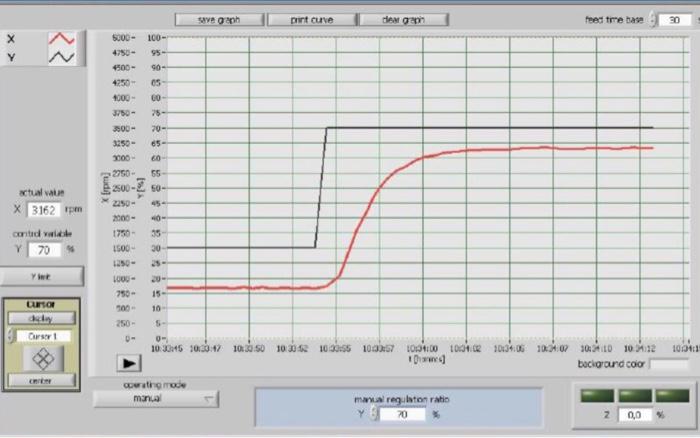The width and height of the screenshot is (700, 438).
Task: Click the Y legend label
Action: (11, 58)
